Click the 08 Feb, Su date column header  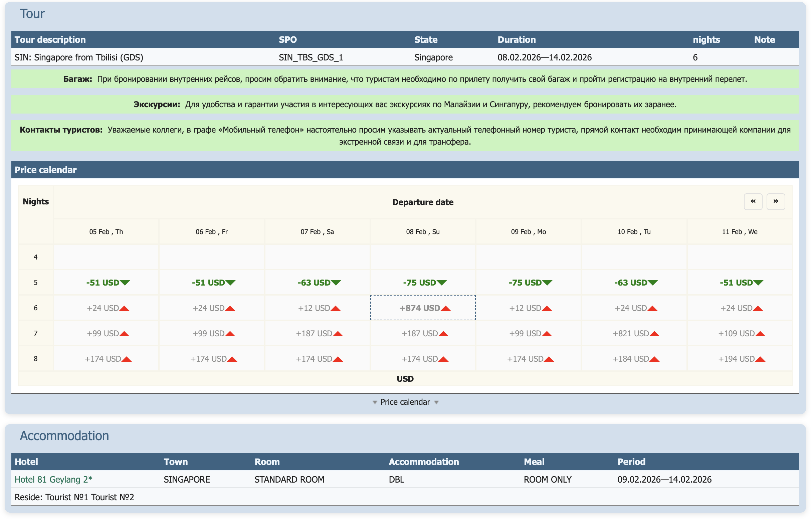(x=422, y=232)
